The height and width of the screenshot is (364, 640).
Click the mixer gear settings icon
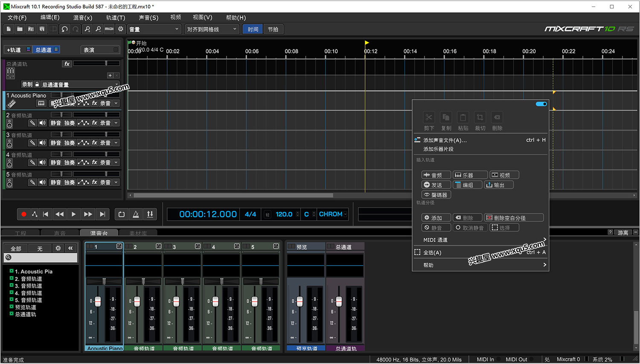point(58,248)
